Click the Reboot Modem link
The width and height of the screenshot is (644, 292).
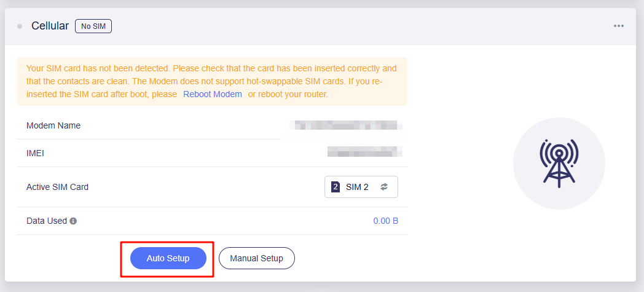[213, 94]
